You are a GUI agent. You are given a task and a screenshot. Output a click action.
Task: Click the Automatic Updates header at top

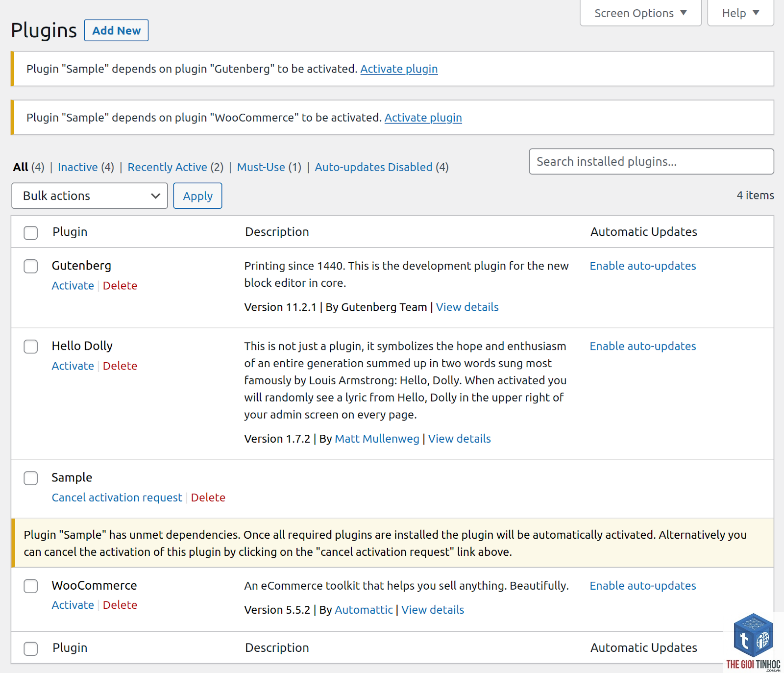(x=643, y=232)
